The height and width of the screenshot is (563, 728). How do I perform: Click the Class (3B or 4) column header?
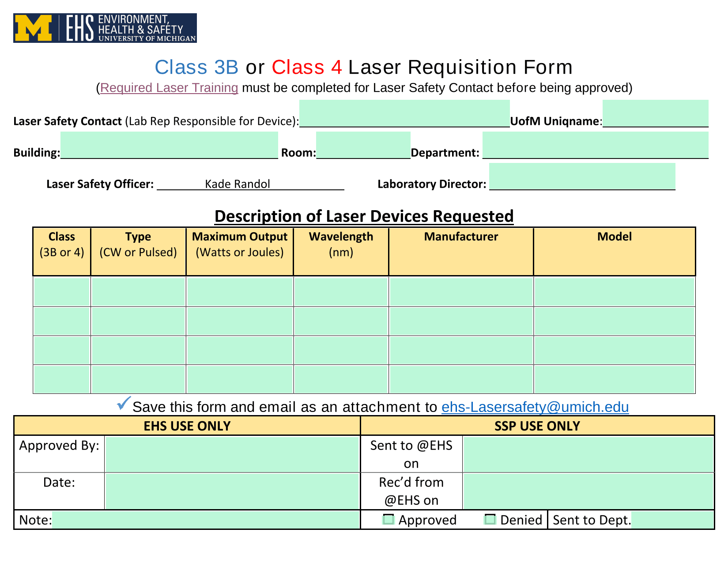[62, 252]
